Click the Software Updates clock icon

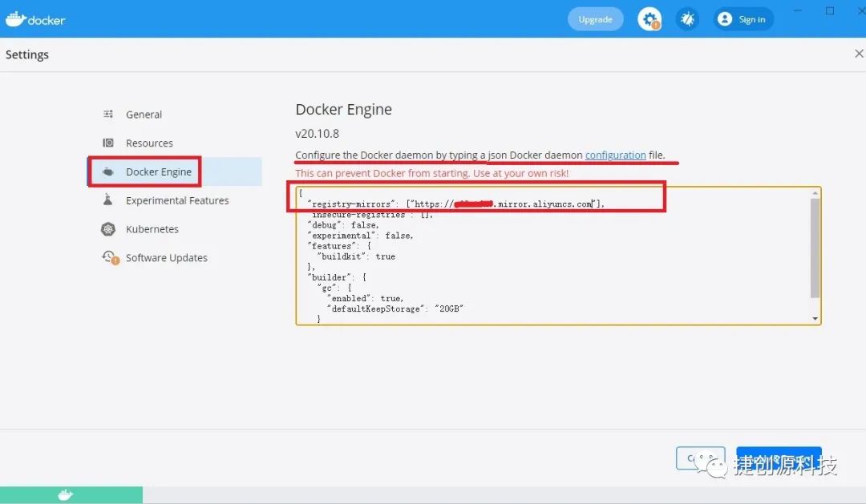[x=110, y=257]
